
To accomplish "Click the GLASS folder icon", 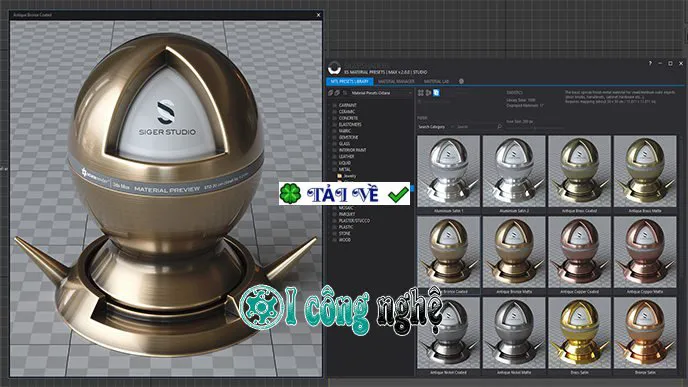I will [334, 144].
